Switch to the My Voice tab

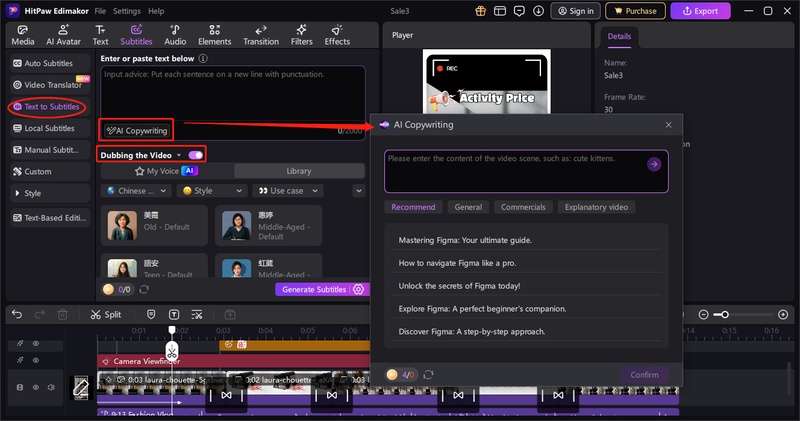pyautogui.click(x=166, y=171)
